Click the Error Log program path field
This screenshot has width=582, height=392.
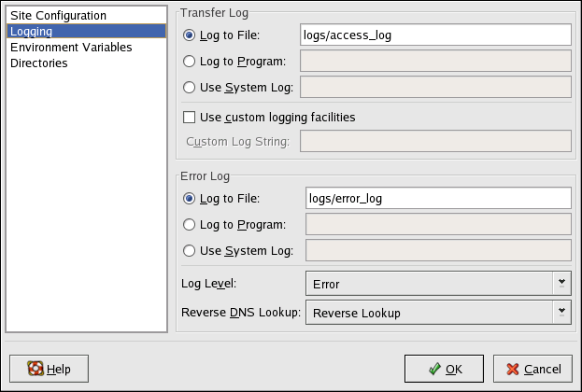pos(438,224)
